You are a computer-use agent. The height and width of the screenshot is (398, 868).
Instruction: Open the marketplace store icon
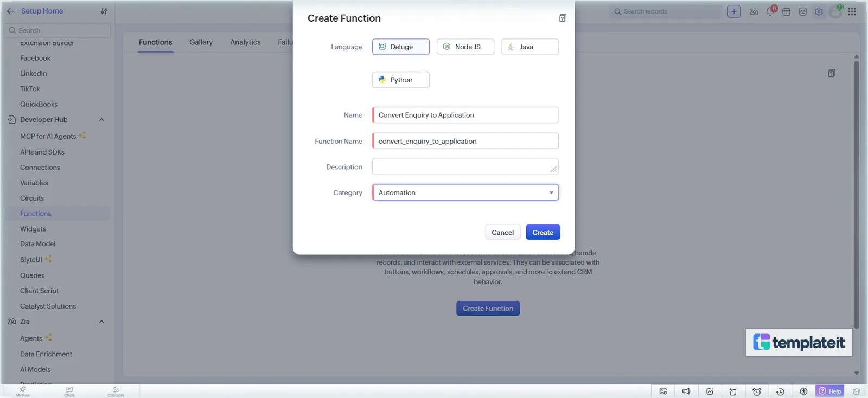click(x=803, y=11)
